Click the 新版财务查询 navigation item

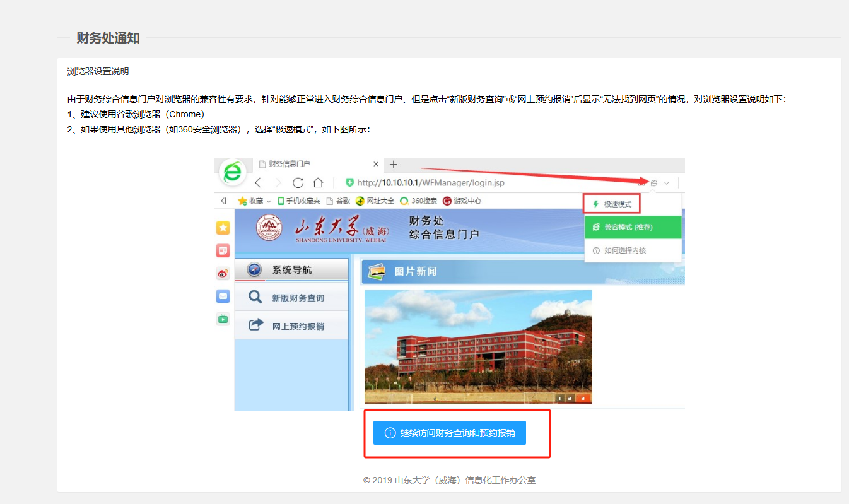click(x=291, y=297)
